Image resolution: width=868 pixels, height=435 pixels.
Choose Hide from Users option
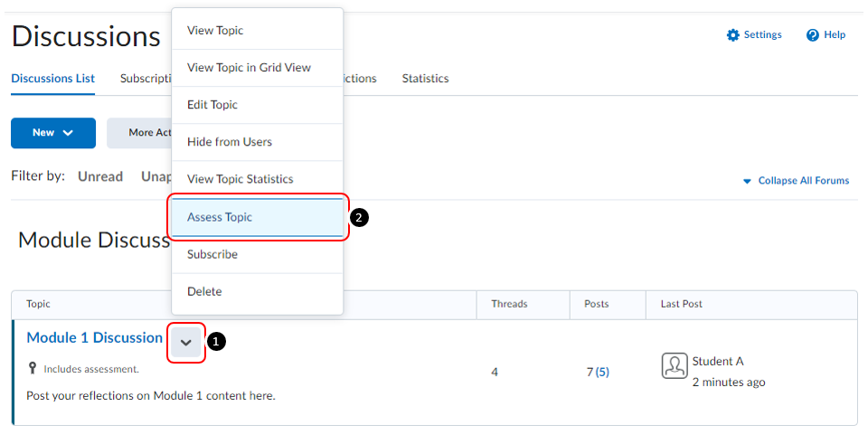coord(230,142)
